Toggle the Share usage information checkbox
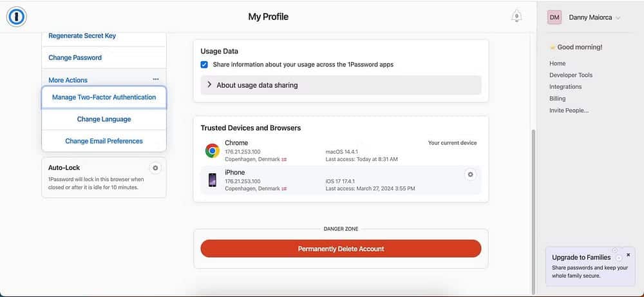644x297 pixels. tap(204, 64)
